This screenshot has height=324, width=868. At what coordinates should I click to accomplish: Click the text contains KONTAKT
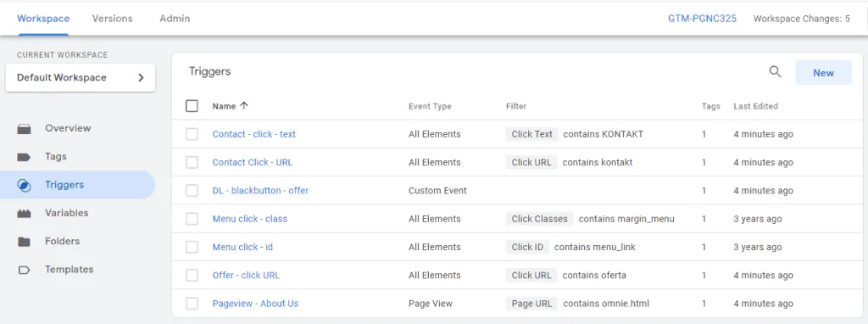pos(604,134)
